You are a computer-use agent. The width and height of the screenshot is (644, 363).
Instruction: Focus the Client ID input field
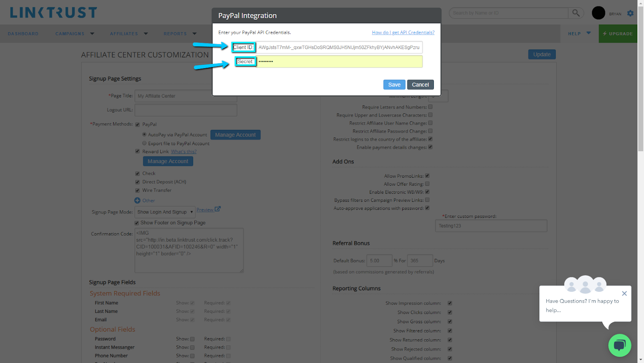point(339,47)
